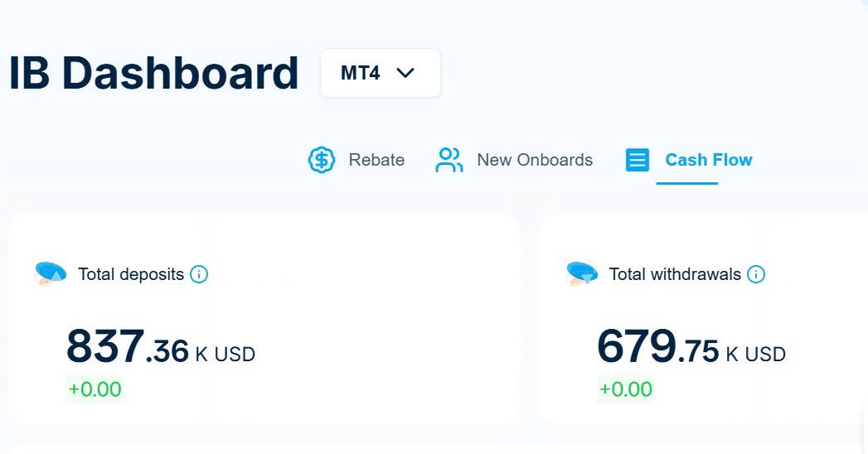Open the New Onboards tab
The image size is (868, 454).
tap(535, 160)
